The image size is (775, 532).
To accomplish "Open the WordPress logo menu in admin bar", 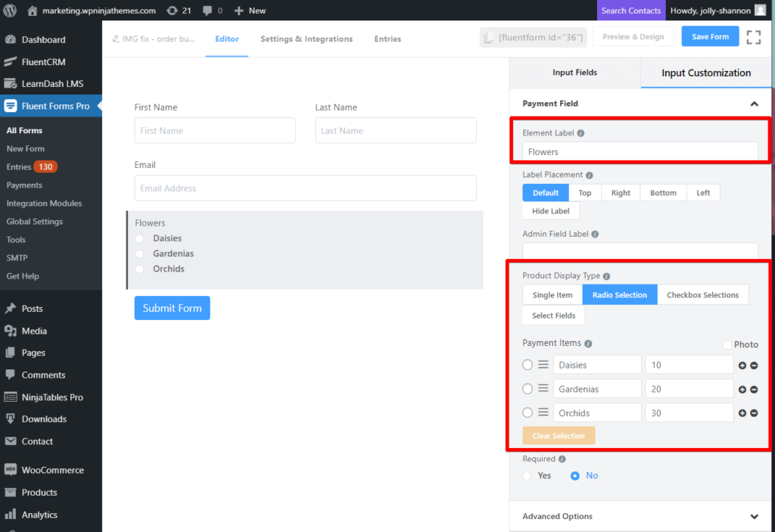I will pos(9,10).
